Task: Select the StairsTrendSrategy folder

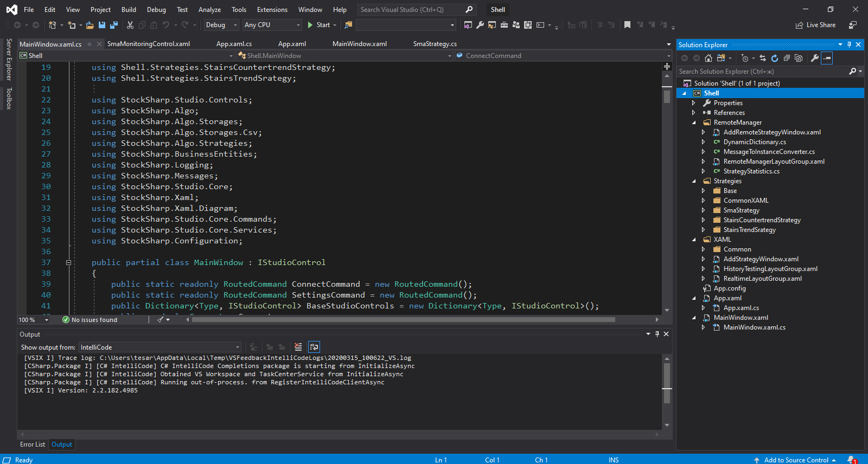Action: [749, 230]
